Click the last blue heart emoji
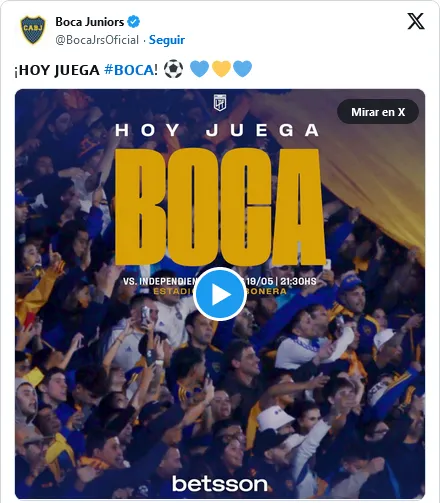 (x=243, y=69)
